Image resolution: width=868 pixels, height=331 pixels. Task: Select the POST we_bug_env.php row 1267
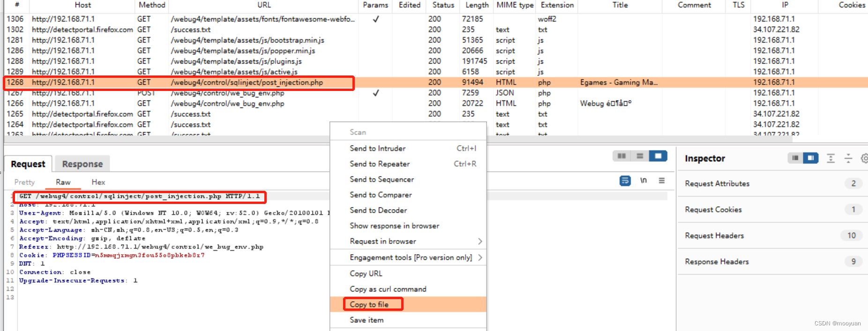coord(436,93)
